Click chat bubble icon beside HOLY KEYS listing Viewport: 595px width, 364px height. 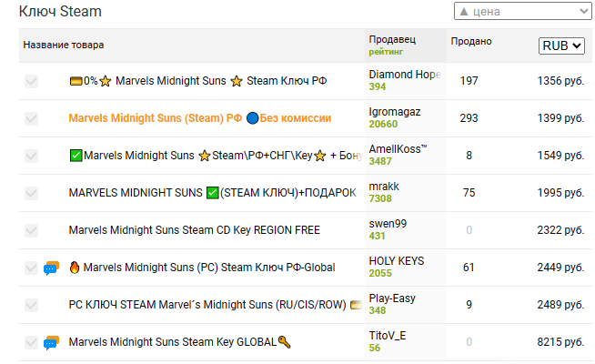click(51, 268)
